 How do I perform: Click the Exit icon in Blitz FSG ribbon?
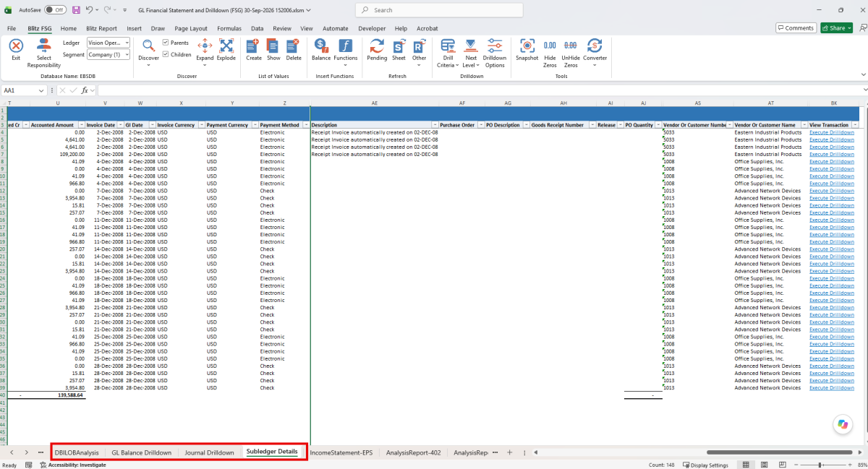click(15, 46)
